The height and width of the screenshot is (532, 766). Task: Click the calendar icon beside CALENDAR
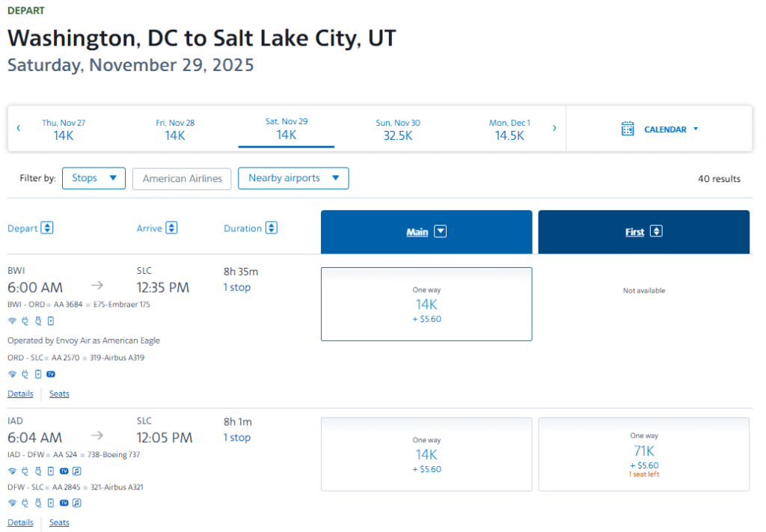coord(628,129)
